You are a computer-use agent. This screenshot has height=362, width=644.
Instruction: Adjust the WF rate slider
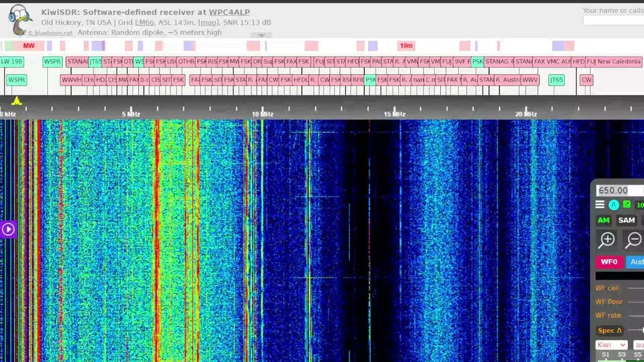point(636,315)
